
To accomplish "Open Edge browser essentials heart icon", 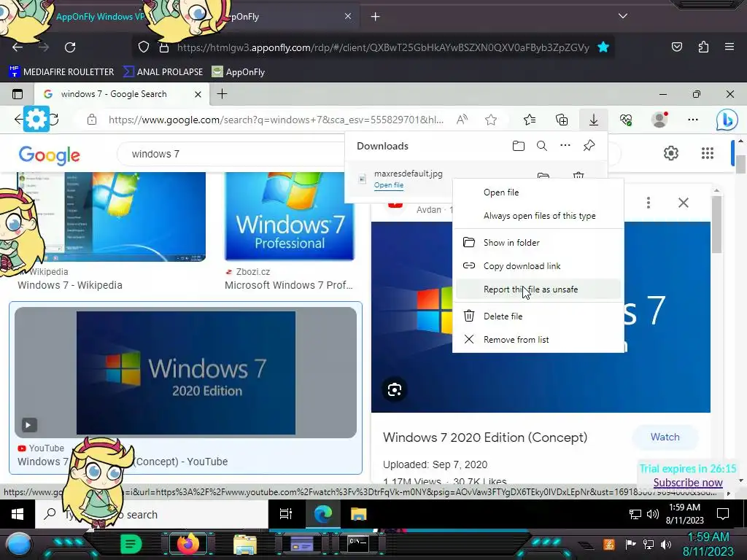I will point(625,120).
